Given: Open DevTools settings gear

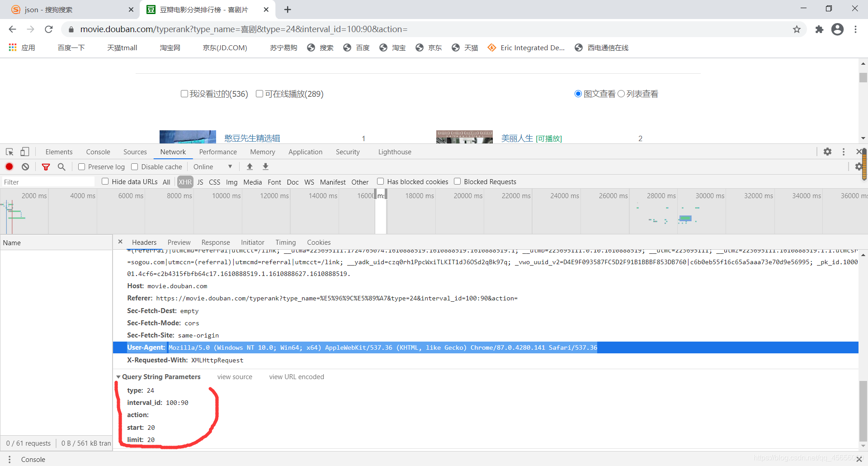Looking at the screenshot, I should [827, 152].
